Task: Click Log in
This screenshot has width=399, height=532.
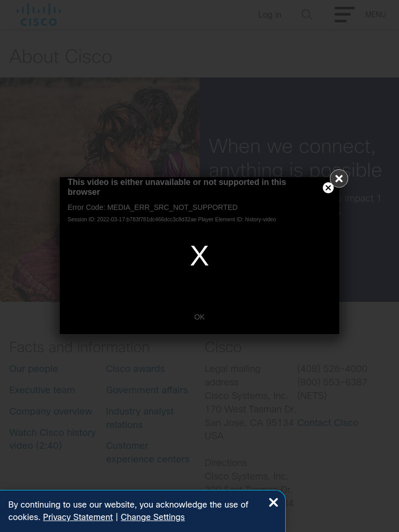Action: coord(270,15)
